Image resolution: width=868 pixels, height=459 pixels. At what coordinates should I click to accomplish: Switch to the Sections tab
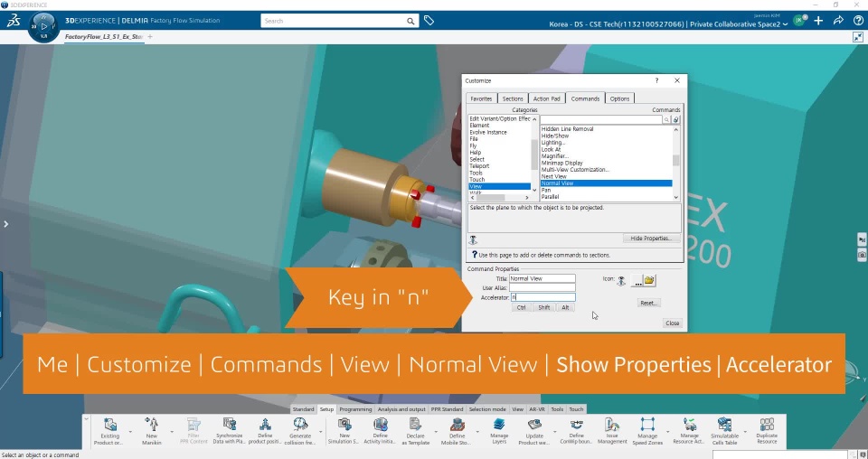coord(513,98)
